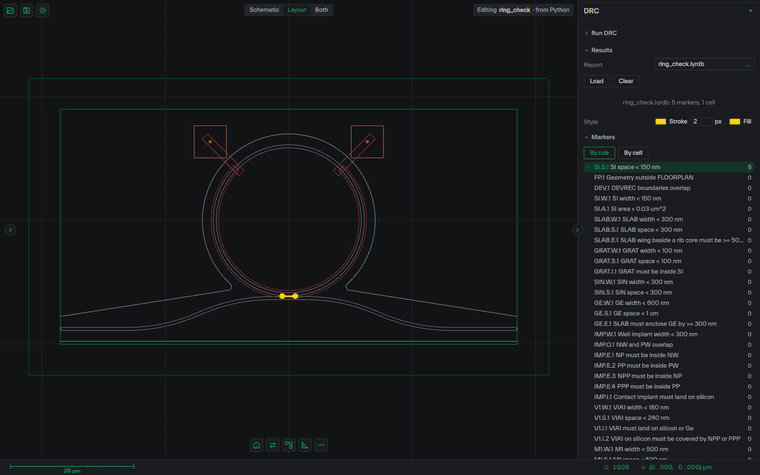Select the ruler measure tool icon
The image size is (760, 475).
[305, 445]
